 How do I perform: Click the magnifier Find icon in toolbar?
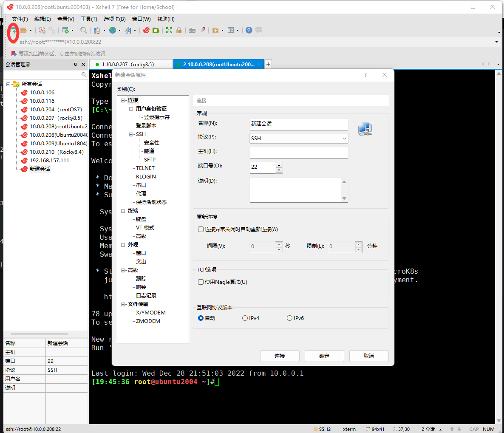84,31
